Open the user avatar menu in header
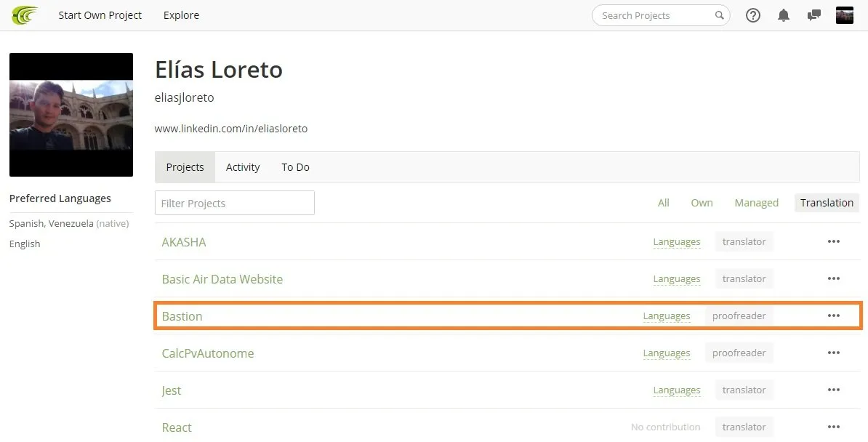868x442 pixels. [844, 15]
